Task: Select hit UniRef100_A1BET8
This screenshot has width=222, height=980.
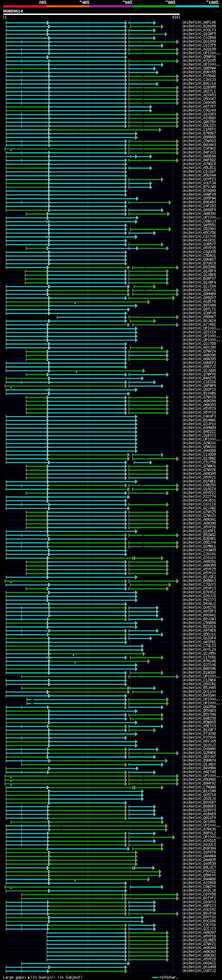Action: pos(199,302)
